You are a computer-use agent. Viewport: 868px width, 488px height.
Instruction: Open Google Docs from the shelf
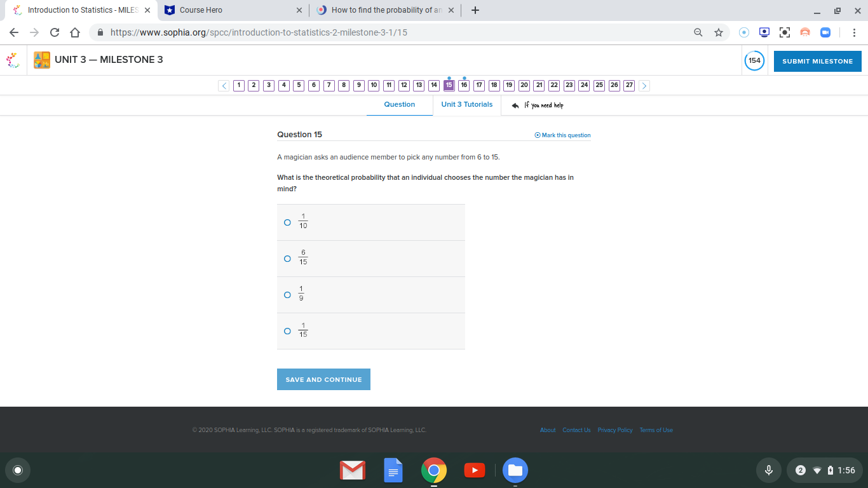(393, 470)
